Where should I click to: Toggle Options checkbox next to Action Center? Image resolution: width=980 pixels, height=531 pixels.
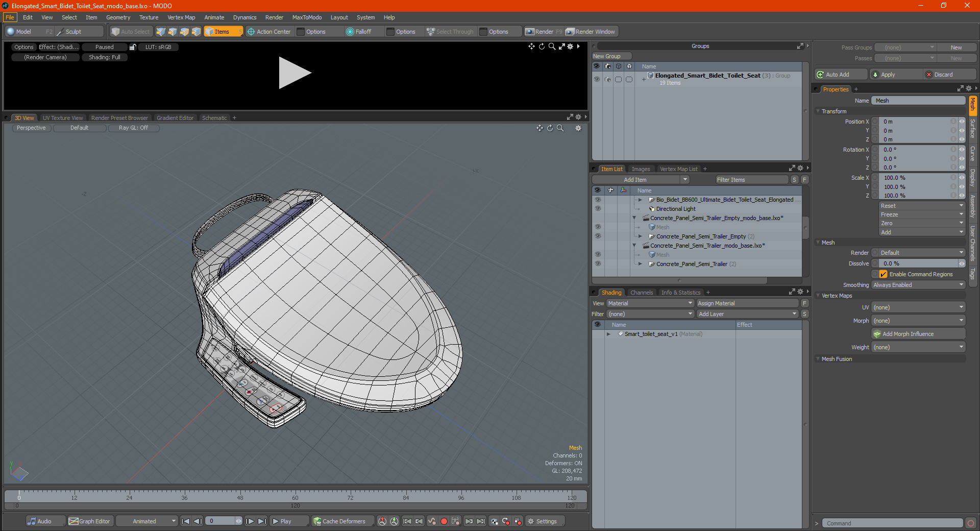(301, 32)
